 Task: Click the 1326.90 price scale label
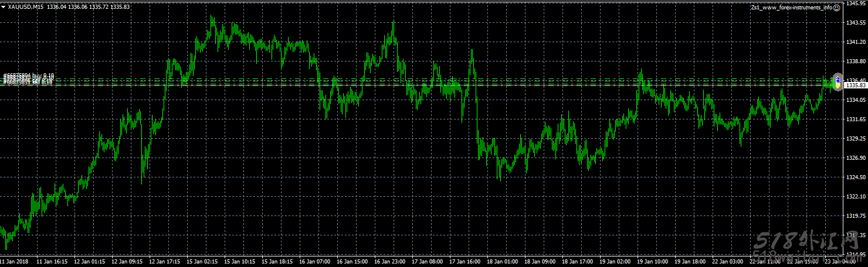tap(856, 158)
